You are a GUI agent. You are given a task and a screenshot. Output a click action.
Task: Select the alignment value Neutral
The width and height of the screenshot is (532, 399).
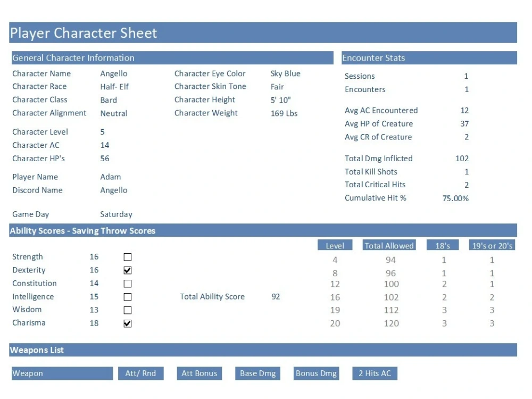tap(114, 113)
